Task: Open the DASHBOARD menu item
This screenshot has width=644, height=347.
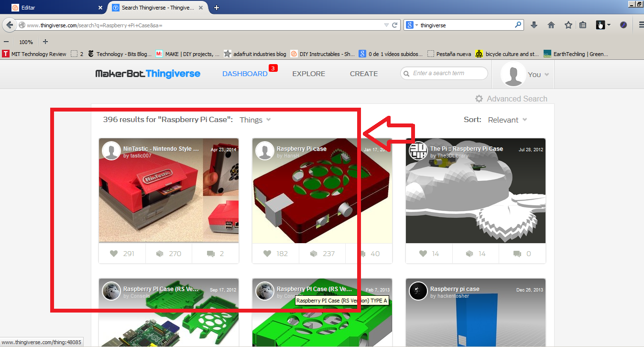Action: click(x=245, y=74)
